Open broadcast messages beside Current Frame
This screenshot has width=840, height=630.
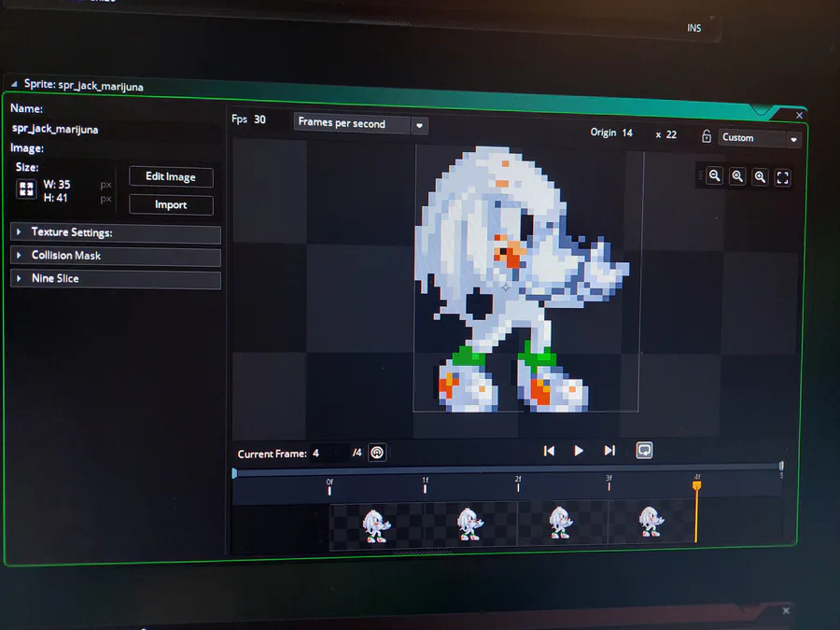[377, 453]
